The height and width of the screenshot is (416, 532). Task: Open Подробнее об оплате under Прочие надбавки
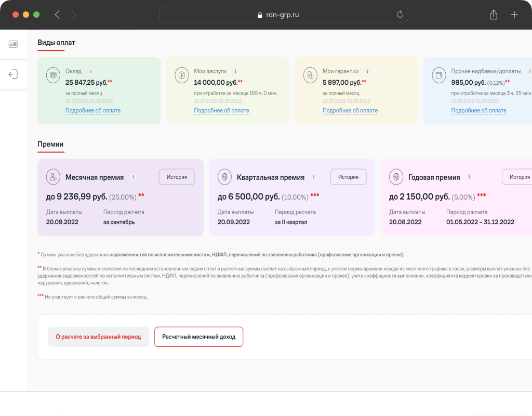point(478,110)
